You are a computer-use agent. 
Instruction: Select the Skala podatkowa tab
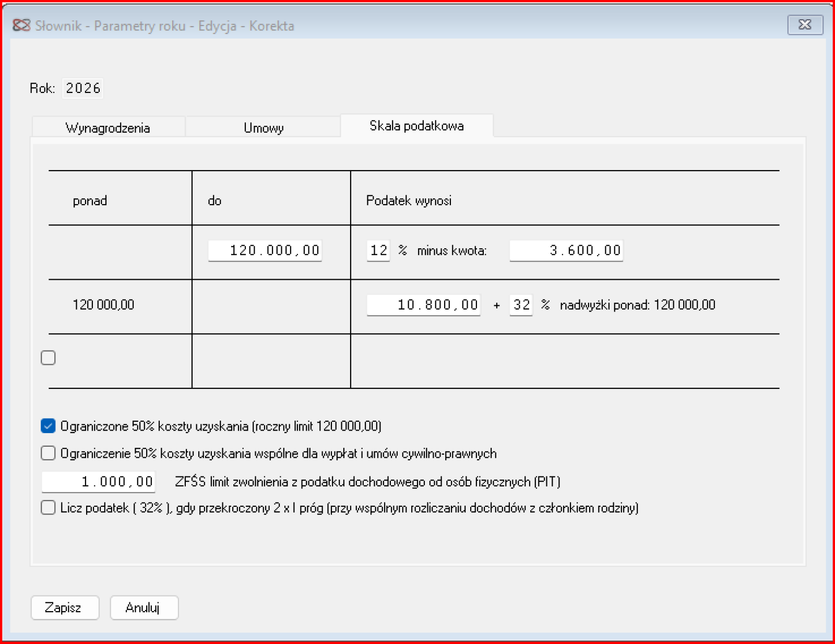pos(416,126)
